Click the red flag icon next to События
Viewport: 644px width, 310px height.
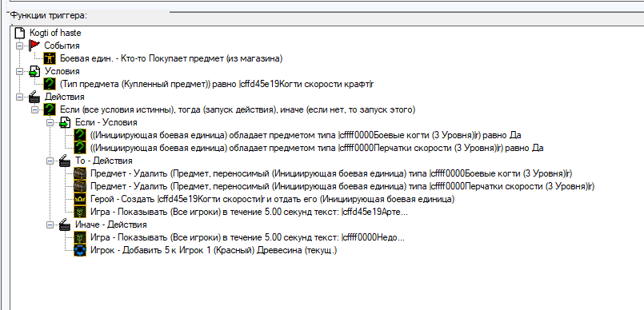click(34, 46)
